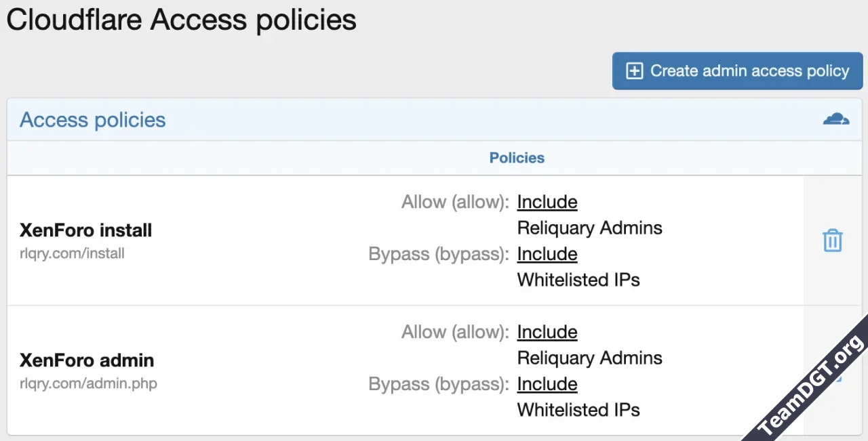Click the Allow Include link for XenForo admin
The height and width of the screenshot is (441, 868).
click(547, 332)
